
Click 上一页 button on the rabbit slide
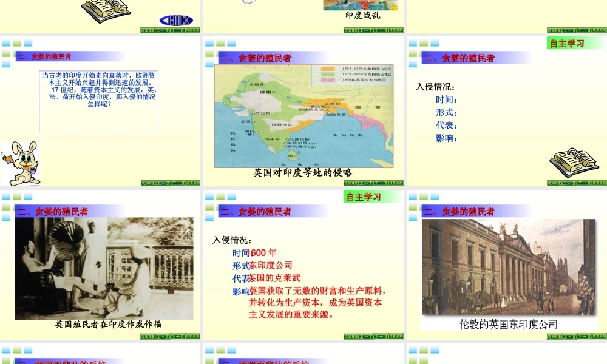coord(163,183)
